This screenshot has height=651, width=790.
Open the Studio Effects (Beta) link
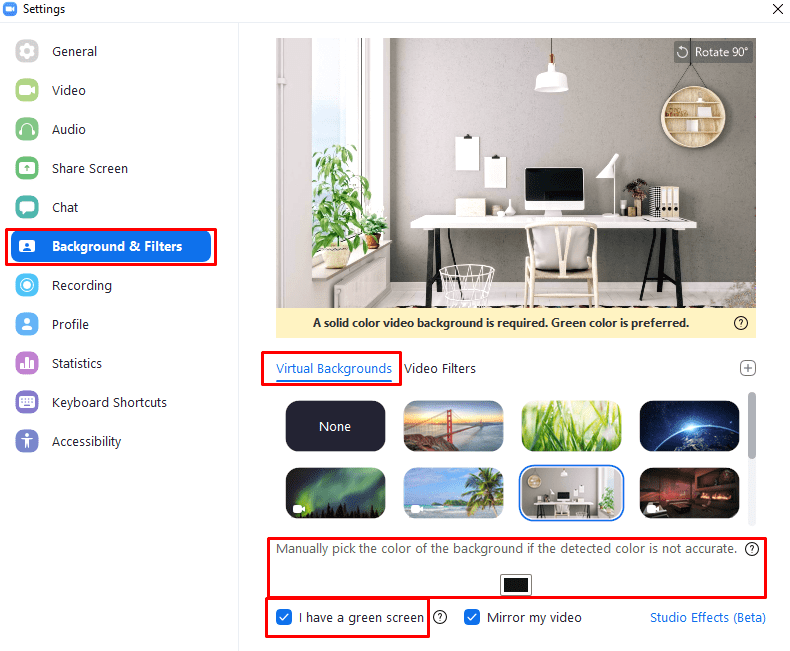pyautogui.click(x=707, y=617)
